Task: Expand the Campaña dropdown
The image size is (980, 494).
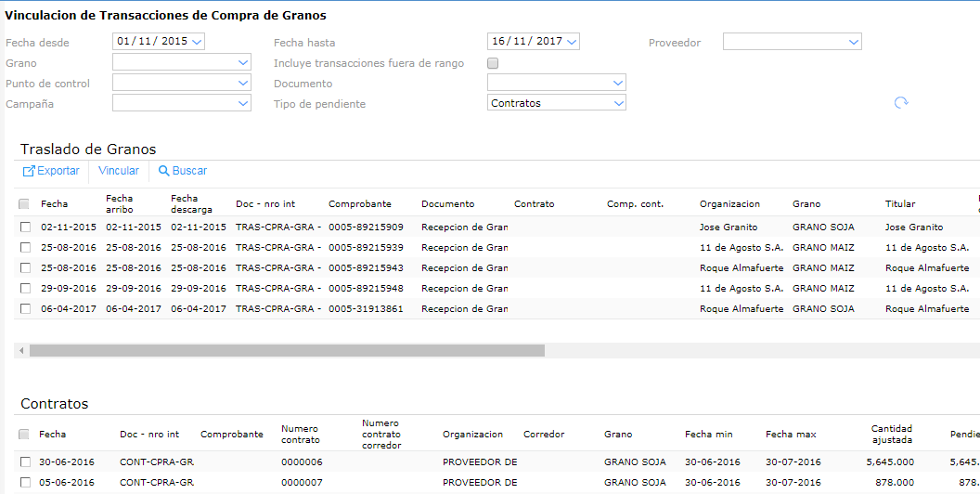Action: point(242,103)
